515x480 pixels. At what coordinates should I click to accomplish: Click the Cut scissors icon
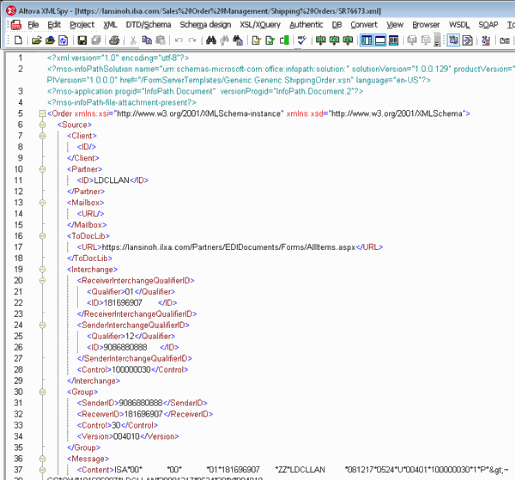[x=133, y=40]
